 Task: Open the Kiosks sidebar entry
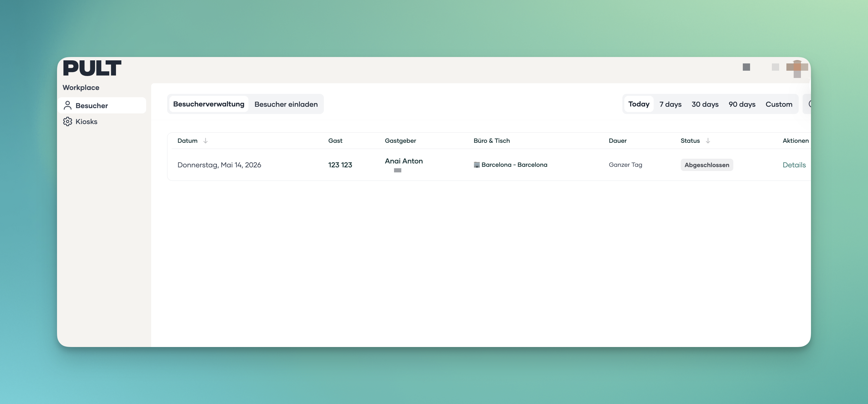(102, 121)
